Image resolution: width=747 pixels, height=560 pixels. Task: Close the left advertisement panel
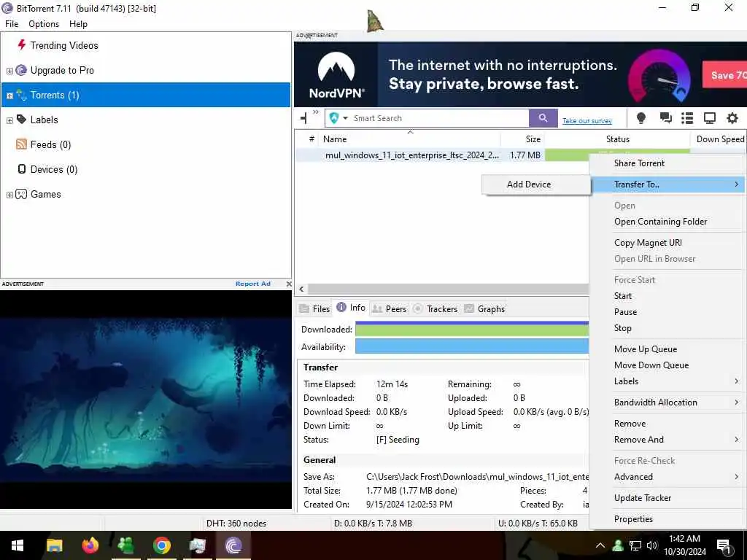click(289, 284)
